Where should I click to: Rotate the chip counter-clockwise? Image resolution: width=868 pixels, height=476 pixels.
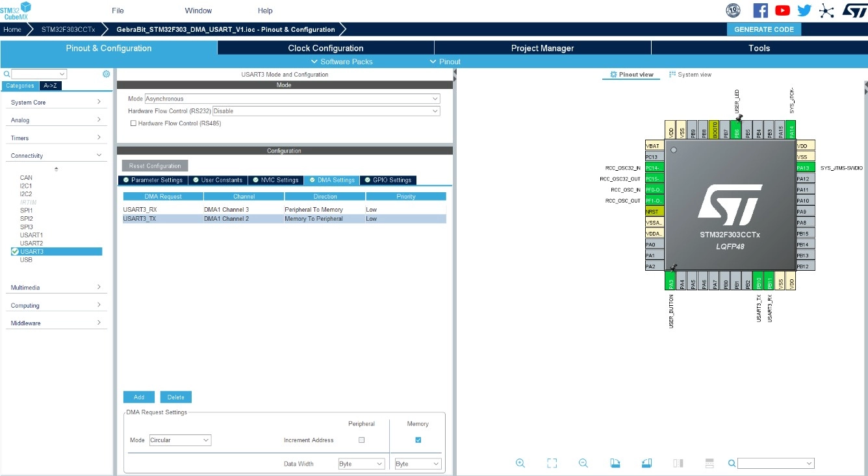(x=646, y=463)
